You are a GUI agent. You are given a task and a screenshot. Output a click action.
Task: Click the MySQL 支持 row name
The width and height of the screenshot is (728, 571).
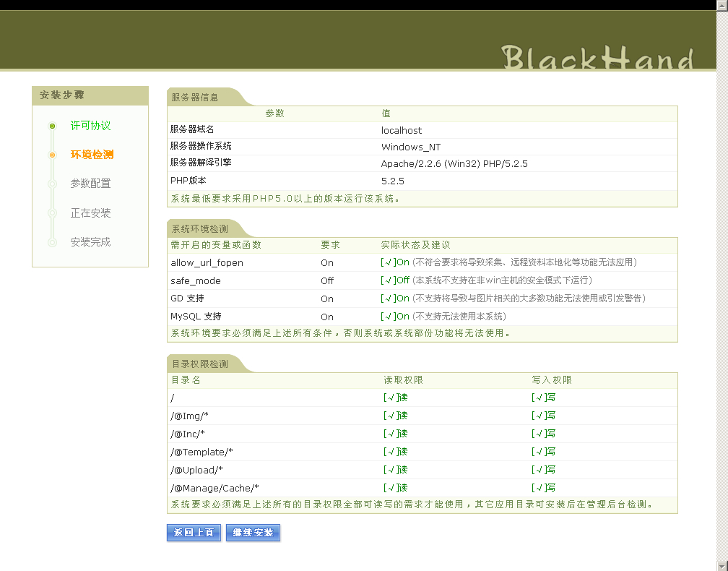pos(196,317)
